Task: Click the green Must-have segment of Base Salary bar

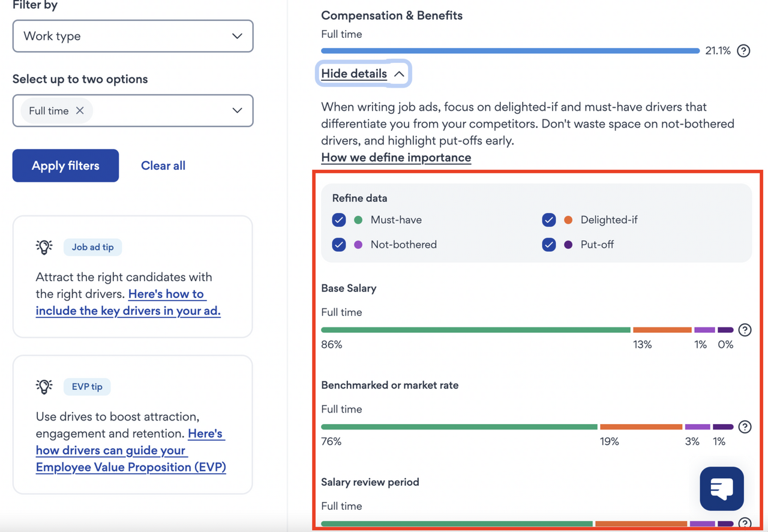Action: click(475, 330)
